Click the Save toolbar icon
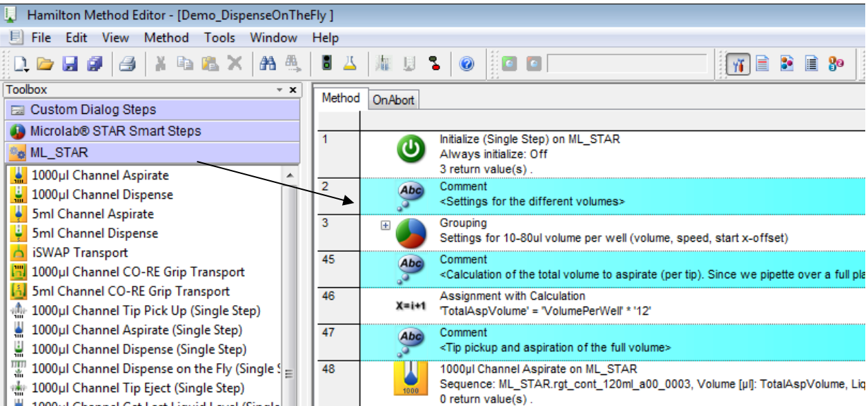The width and height of the screenshot is (868, 406). tap(70, 64)
